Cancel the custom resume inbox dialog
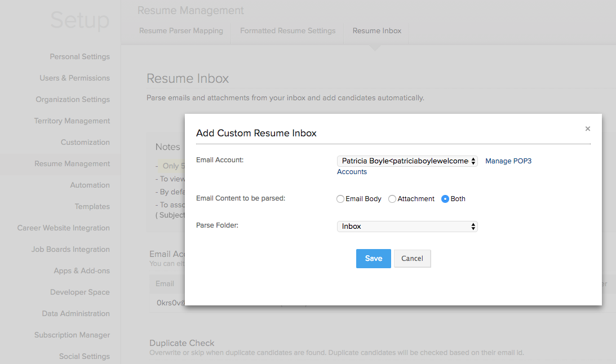The width and height of the screenshot is (616, 364). [x=412, y=259]
